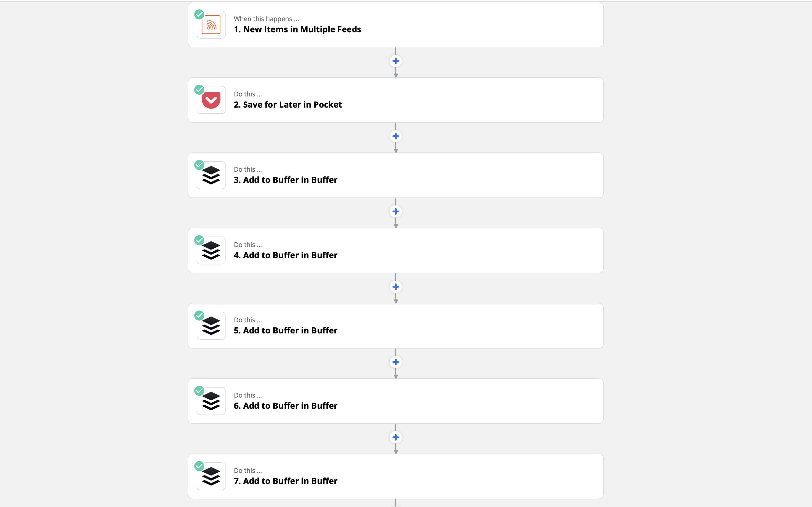Viewport: 812px width, 507px height.
Task: Expand step 2 Save for Later in Pocket
Action: [x=396, y=100]
